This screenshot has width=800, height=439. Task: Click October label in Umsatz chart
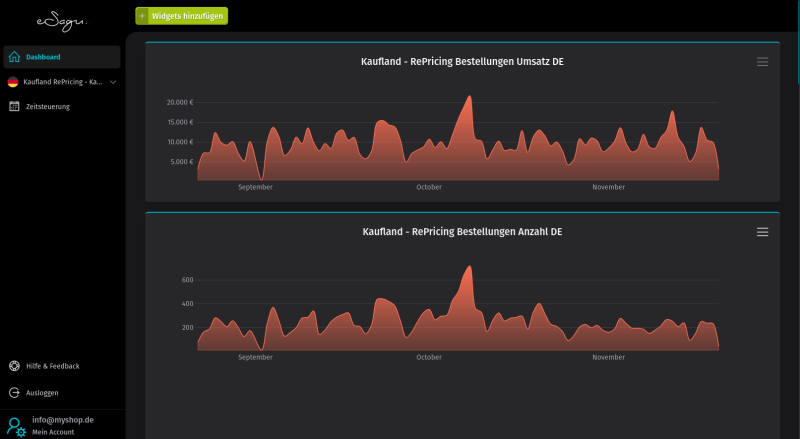429,187
